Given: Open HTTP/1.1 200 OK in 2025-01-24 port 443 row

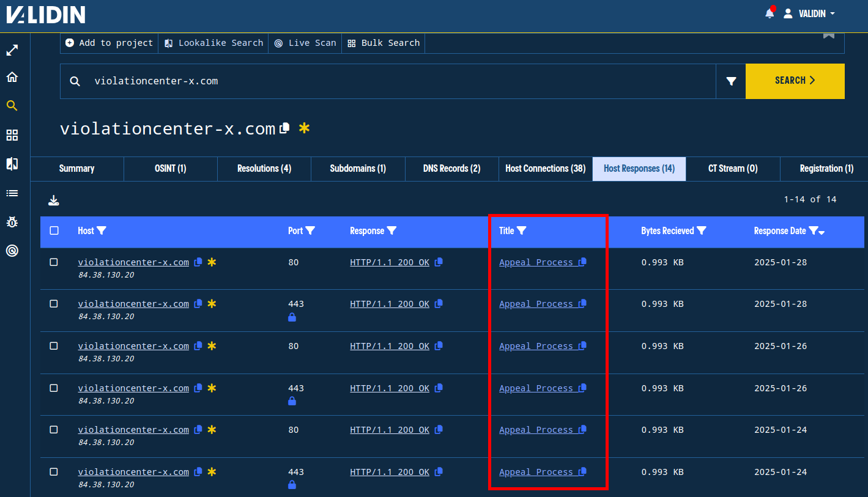Looking at the screenshot, I should point(390,472).
